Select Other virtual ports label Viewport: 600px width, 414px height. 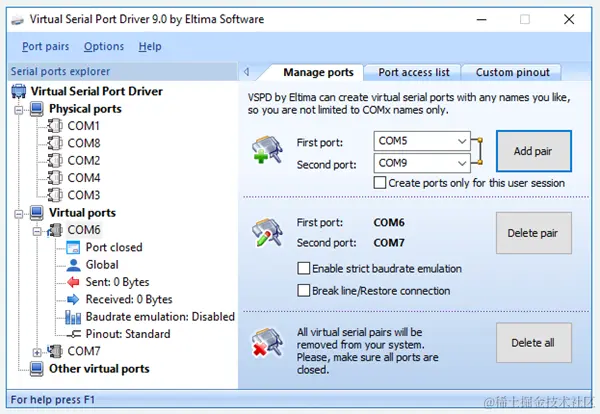[x=99, y=369]
